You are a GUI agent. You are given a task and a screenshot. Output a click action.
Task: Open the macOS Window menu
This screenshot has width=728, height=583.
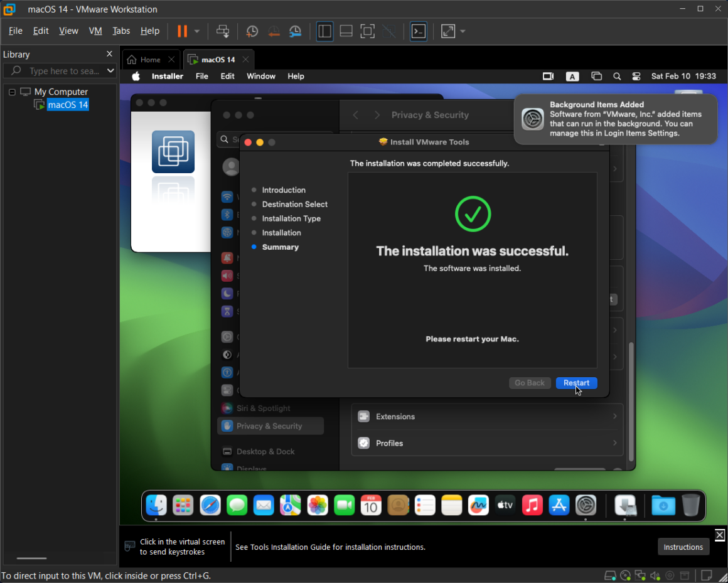click(261, 76)
